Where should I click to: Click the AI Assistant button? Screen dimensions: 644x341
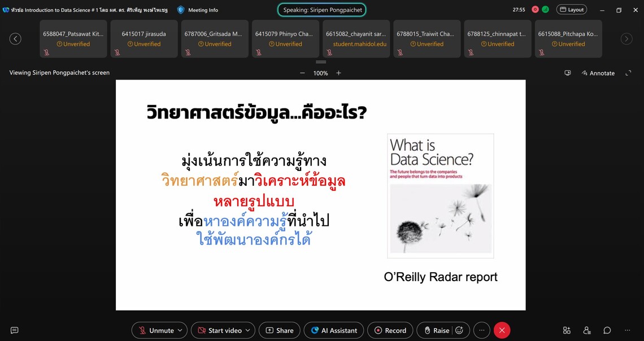point(334,330)
